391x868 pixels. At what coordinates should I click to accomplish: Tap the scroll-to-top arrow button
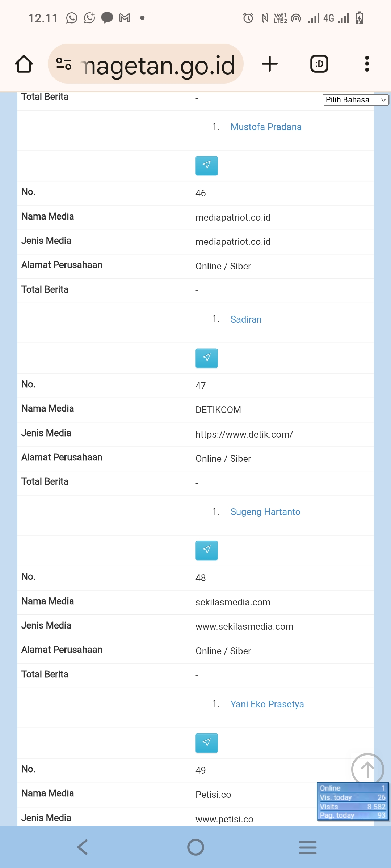(367, 769)
